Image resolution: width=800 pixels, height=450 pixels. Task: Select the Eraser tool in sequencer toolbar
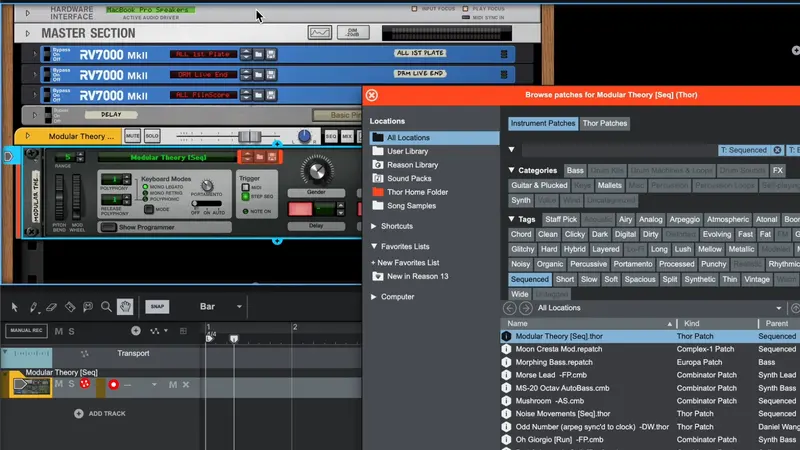click(x=51, y=307)
